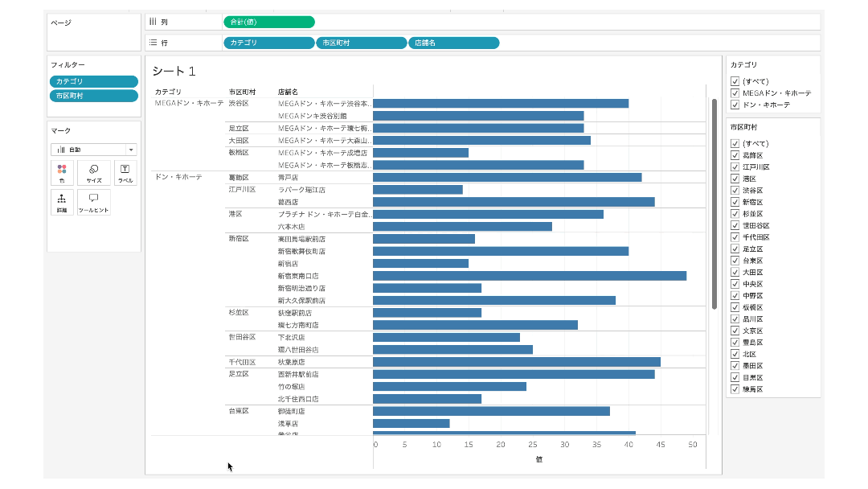The height and width of the screenshot is (489, 868).
Task: Open the Detail (詳細) marks button
Action: point(62,202)
